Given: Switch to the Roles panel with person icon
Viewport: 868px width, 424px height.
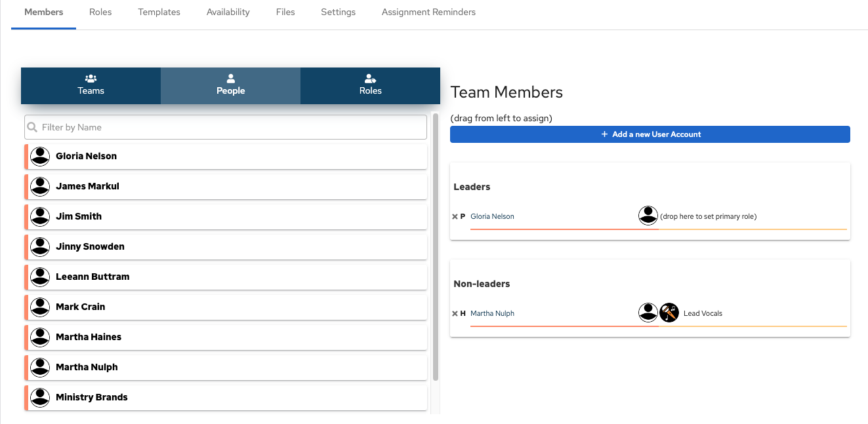Looking at the screenshot, I should (x=370, y=85).
